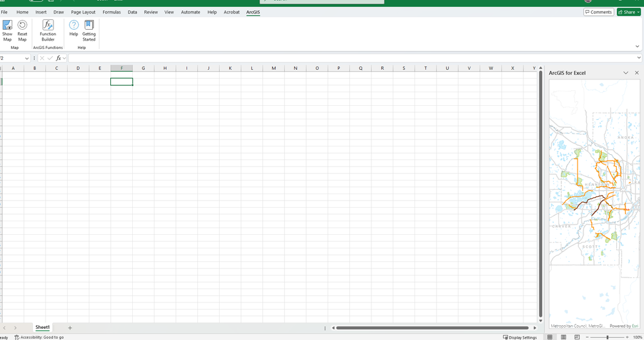The image size is (644, 340).
Task: Click the zoom slider handle
Action: (607, 337)
